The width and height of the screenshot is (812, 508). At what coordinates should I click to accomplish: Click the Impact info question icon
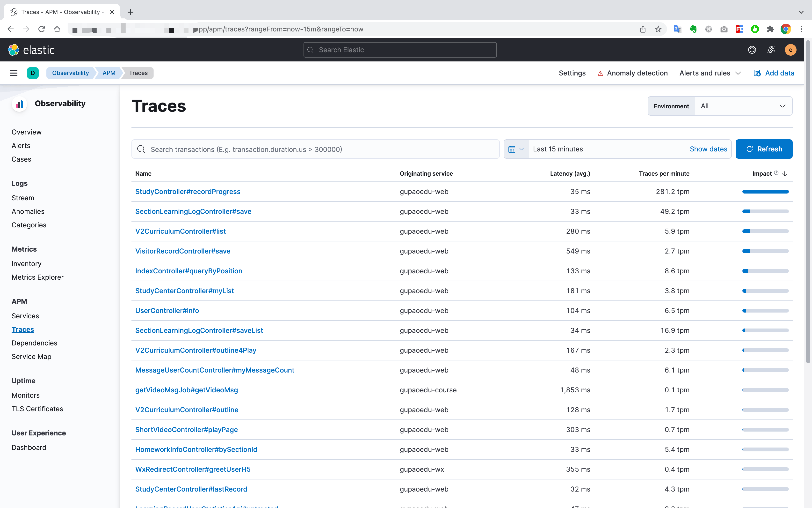coord(776,173)
